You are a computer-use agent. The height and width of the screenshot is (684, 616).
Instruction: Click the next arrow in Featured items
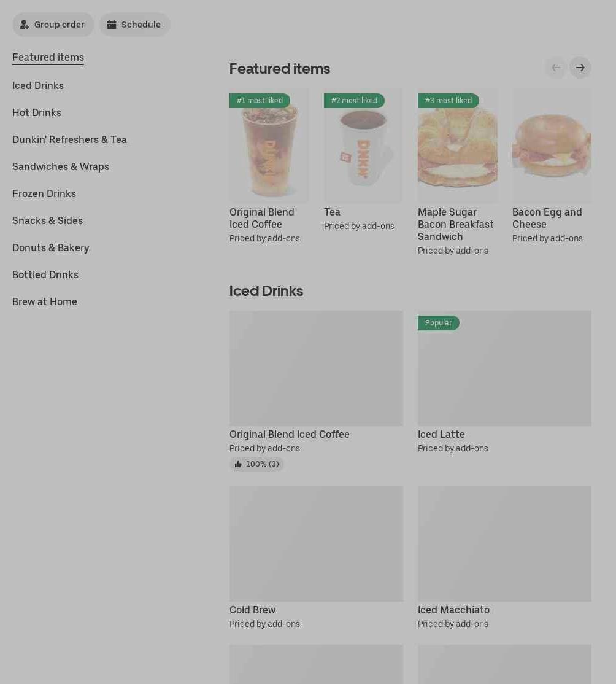point(580,68)
